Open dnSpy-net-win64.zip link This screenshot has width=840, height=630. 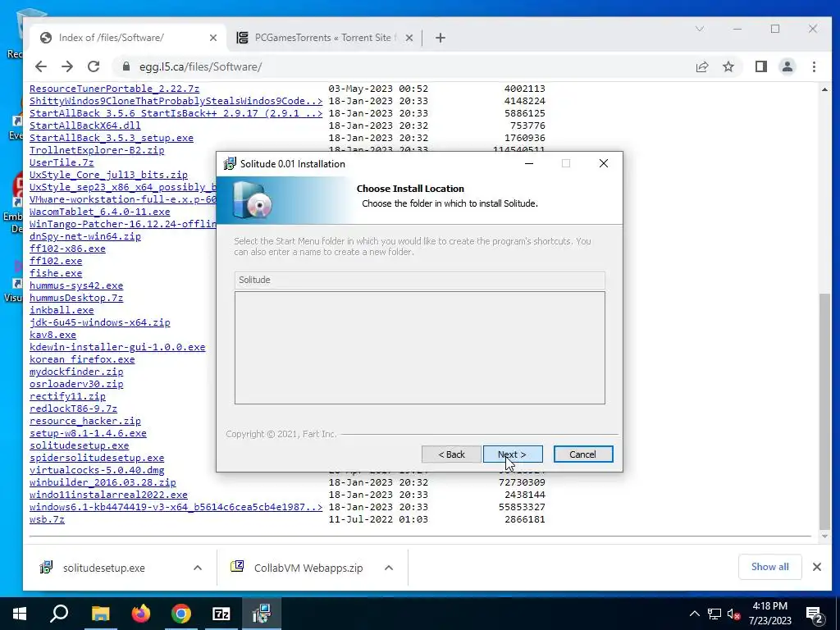click(x=85, y=236)
